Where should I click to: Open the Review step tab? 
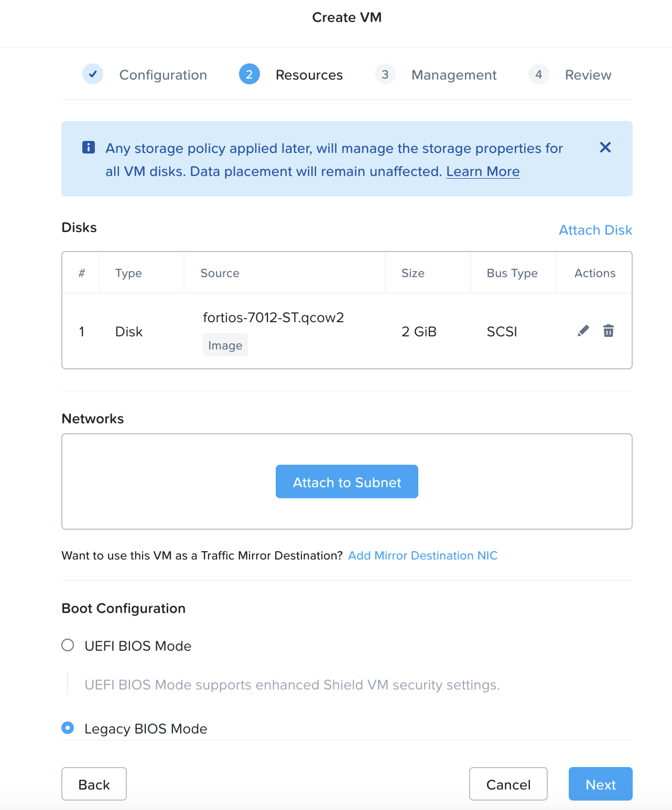tap(588, 75)
